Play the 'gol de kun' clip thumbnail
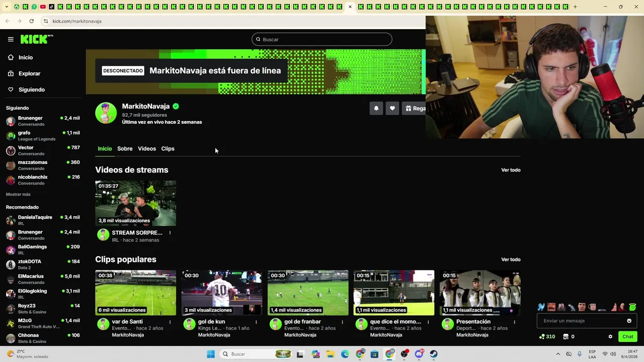Image resolution: width=644 pixels, height=362 pixels. [222, 293]
